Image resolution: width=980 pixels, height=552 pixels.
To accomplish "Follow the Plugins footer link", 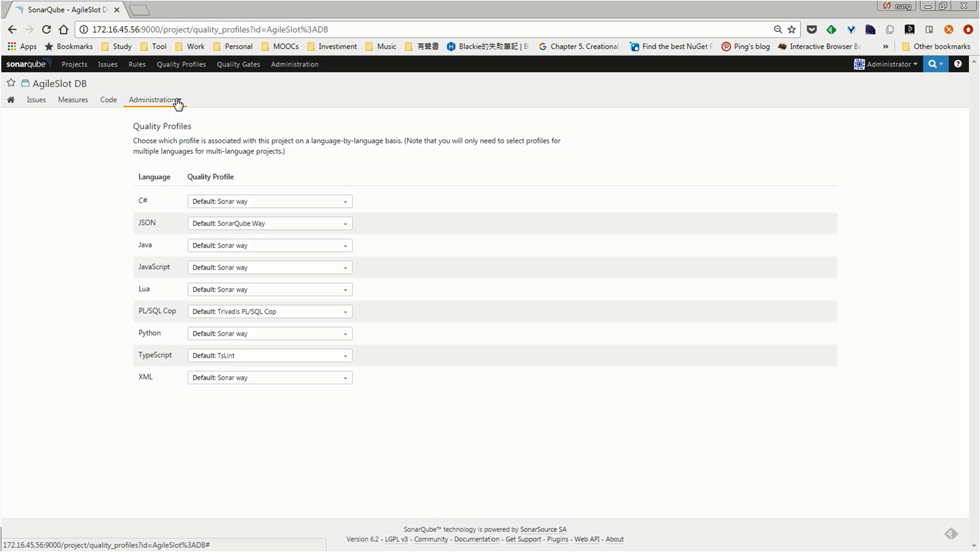I will coord(557,539).
